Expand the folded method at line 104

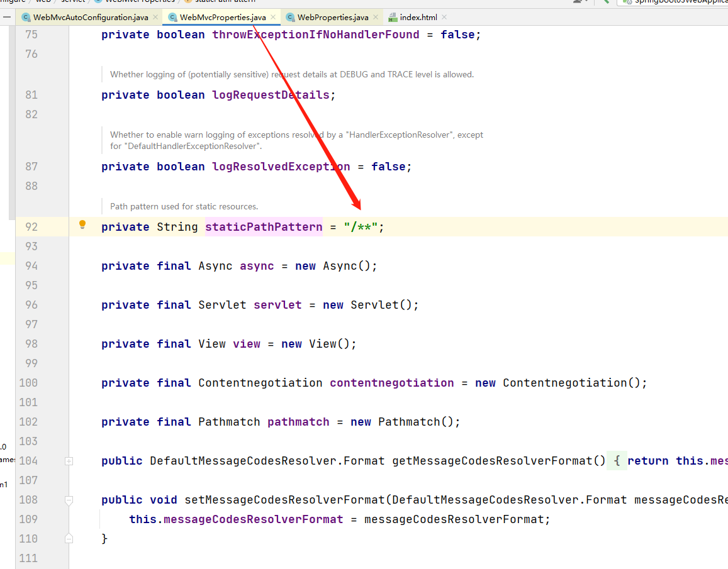(x=69, y=461)
